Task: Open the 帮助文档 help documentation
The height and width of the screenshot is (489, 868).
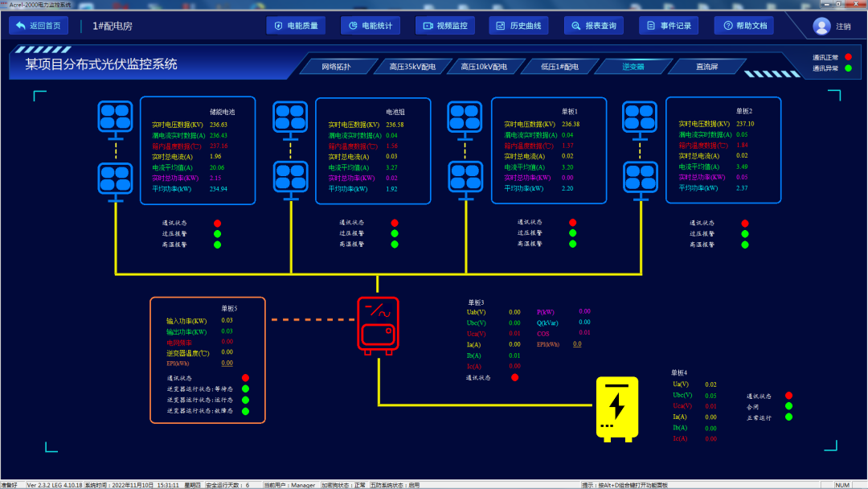Action: (x=743, y=25)
